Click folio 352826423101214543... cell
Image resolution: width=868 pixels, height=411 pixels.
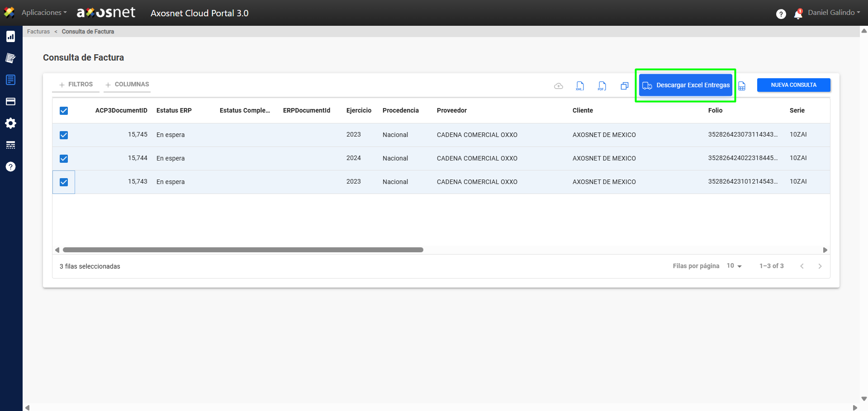[743, 182]
